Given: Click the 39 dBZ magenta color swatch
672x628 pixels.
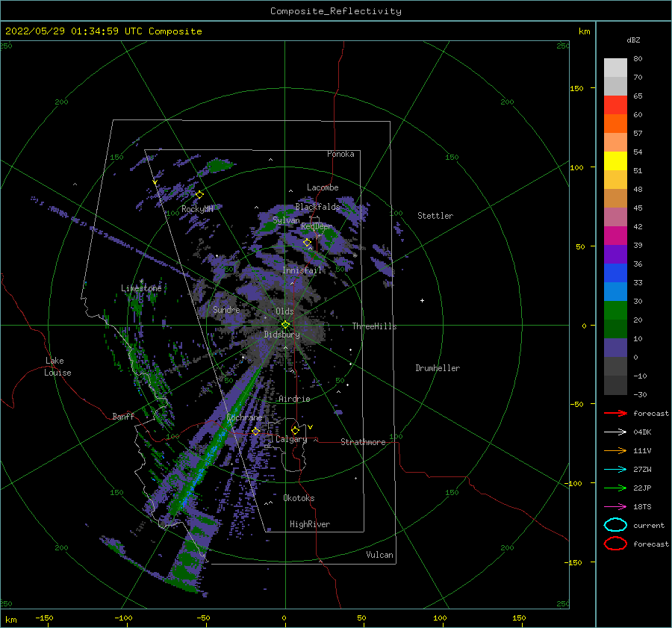Looking at the screenshot, I should point(615,235).
